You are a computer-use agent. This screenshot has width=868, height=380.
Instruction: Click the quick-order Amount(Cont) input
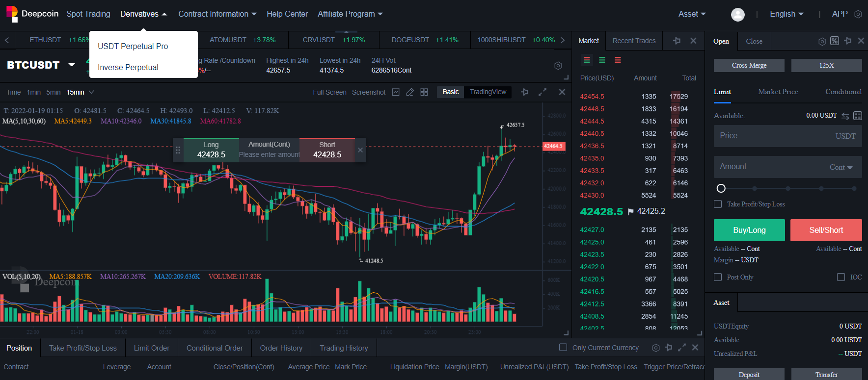(269, 154)
